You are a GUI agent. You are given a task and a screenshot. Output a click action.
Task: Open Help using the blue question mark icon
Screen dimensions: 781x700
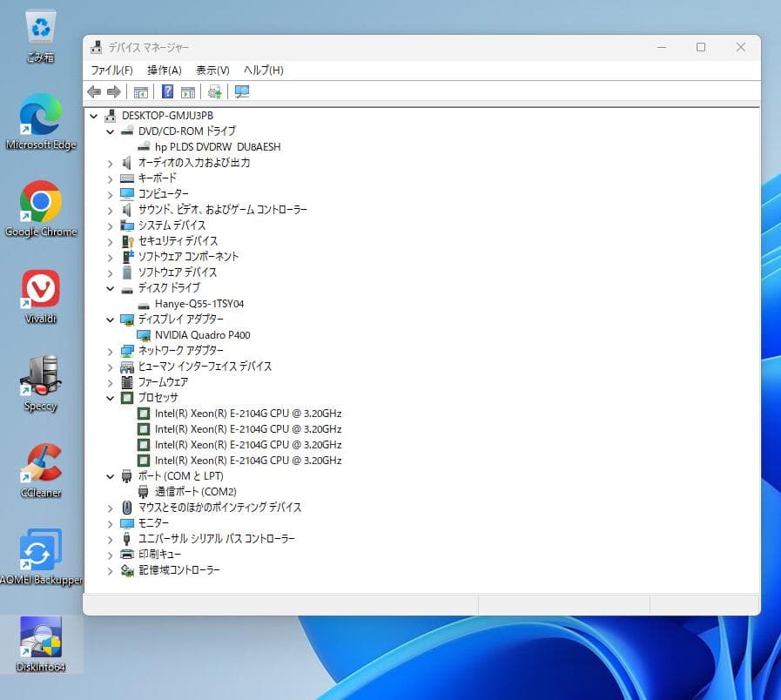point(168,91)
